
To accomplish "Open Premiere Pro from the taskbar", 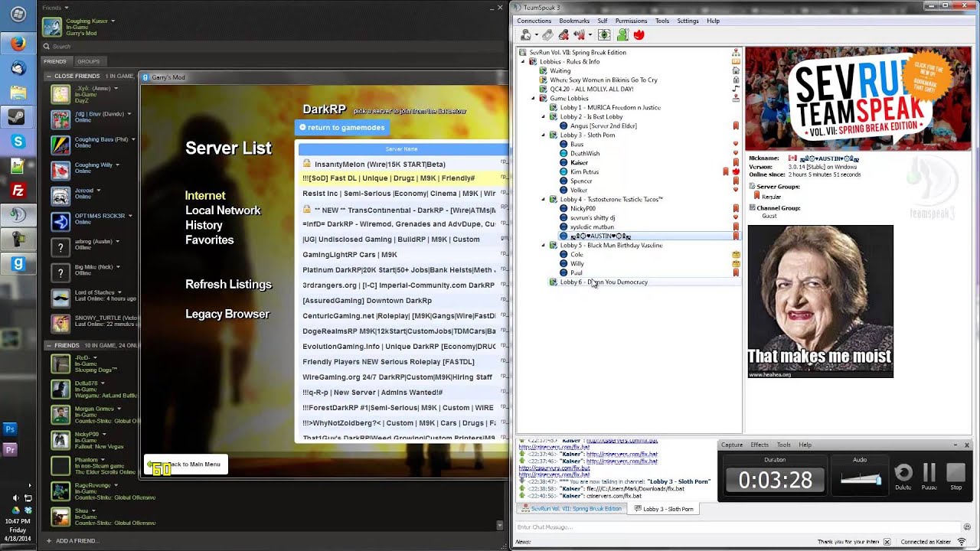I will click(x=10, y=450).
